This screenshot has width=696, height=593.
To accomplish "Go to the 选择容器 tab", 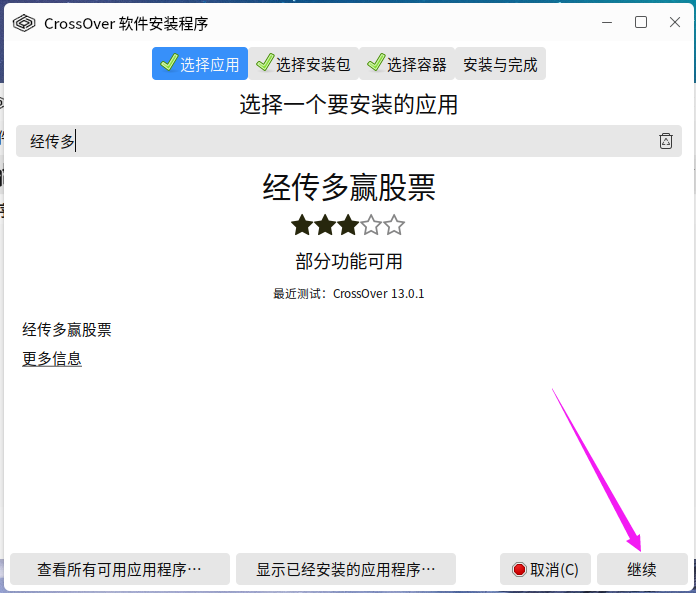I will coord(407,64).
